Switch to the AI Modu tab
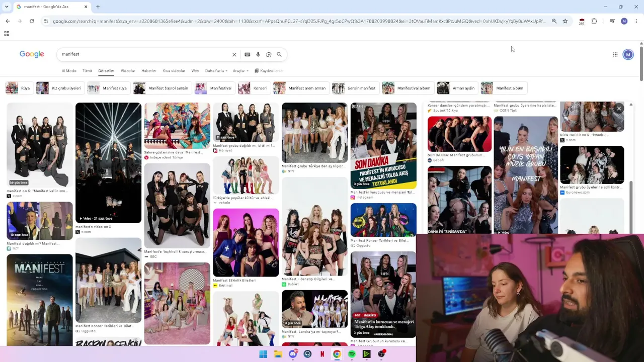This screenshot has width=644, height=362. (x=69, y=71)
